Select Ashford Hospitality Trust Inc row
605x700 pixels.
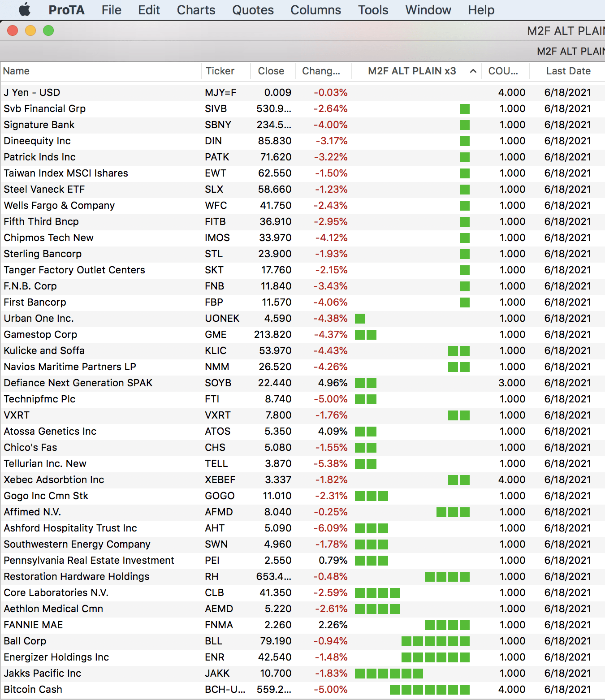[302, 528]
